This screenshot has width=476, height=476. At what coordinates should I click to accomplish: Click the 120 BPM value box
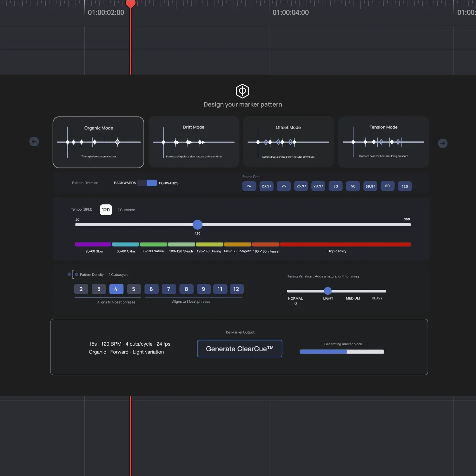pos(106,210)
